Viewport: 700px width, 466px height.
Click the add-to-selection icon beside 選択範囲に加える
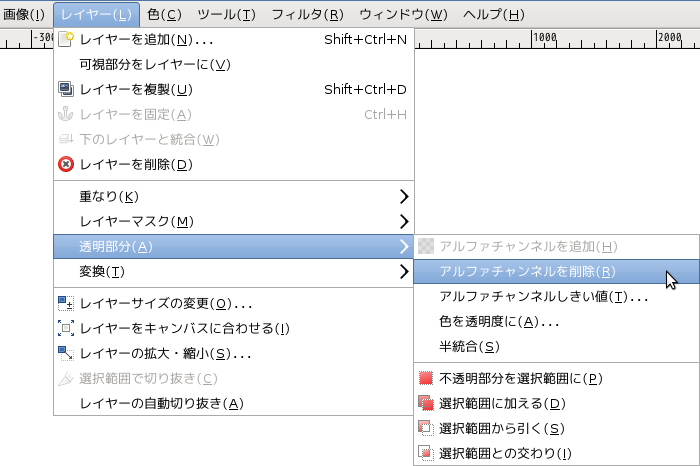click(x=426, y=403)
